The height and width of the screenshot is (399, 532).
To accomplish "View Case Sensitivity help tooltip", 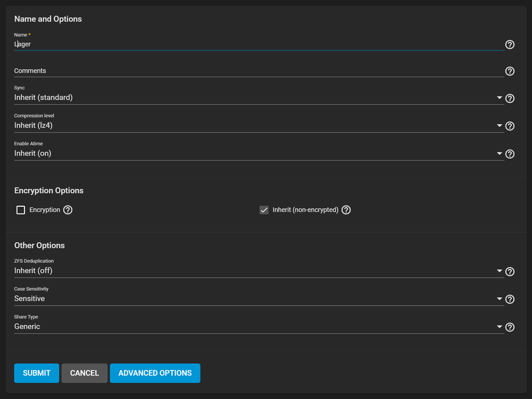I will (x=510, y=299).
